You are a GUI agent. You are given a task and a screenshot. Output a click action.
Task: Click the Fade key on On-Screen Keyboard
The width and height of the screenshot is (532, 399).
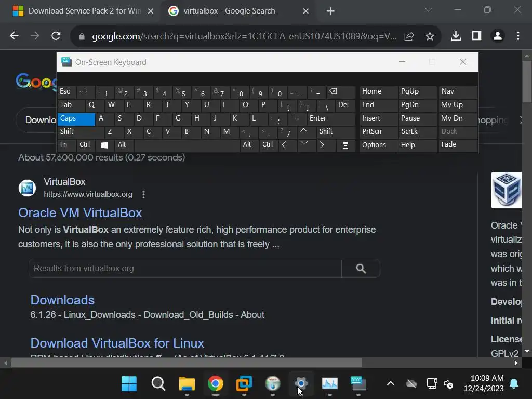(x=457, y=144)
